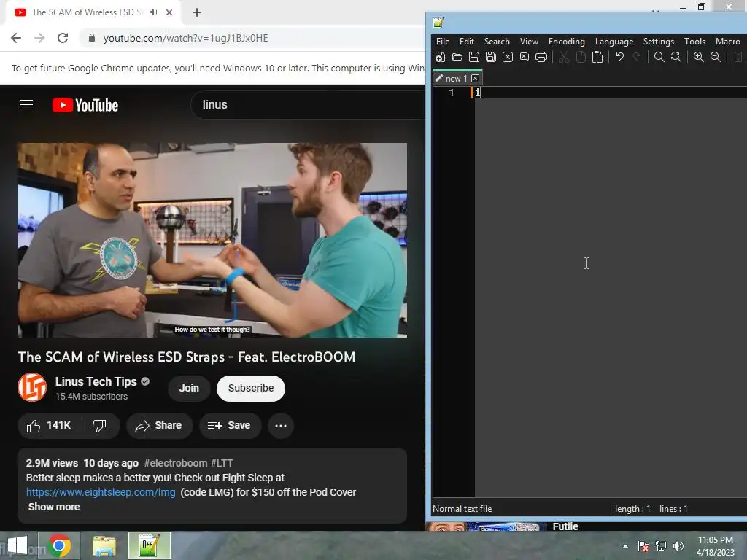The image size is (747, 560).
Task: Click the Copy icon in Notepad++ toolbar
Action: [581, 57]
